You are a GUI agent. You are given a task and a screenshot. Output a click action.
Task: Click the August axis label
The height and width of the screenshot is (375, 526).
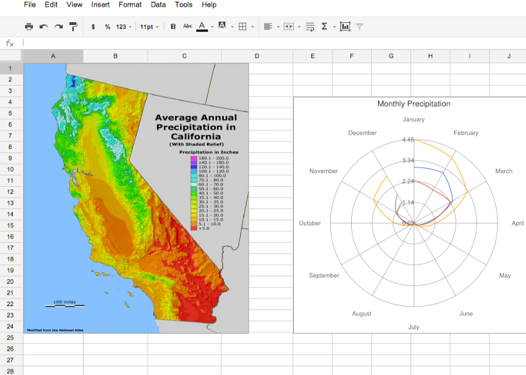point(362,314)
